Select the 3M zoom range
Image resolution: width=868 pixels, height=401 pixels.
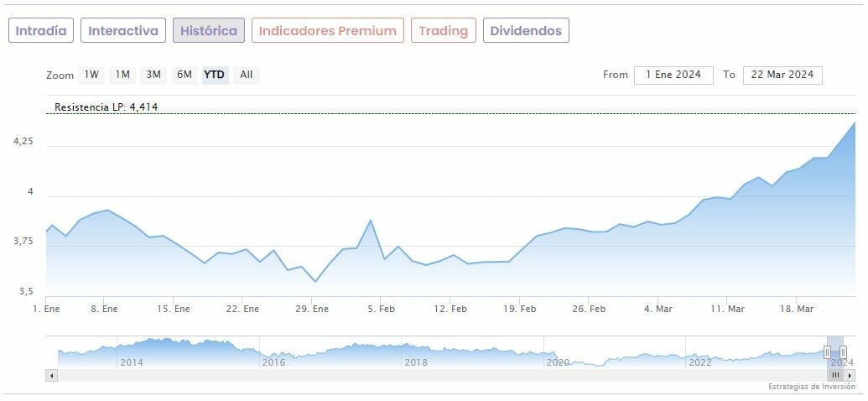pyautogui.click(x=153, y=75)
